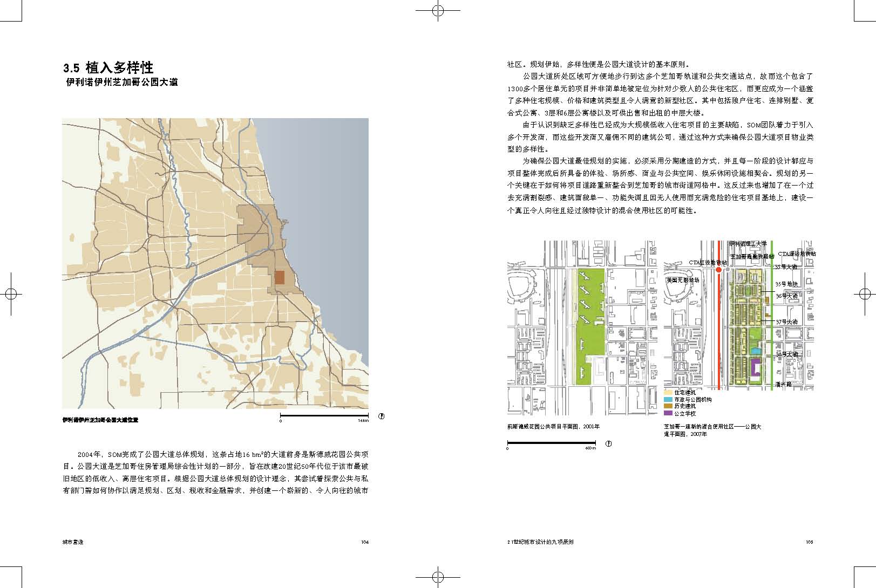This screenshot has width=876, height=588.
Task: Click registration crosshair mark at bottom center
Action: coord(438,576)
